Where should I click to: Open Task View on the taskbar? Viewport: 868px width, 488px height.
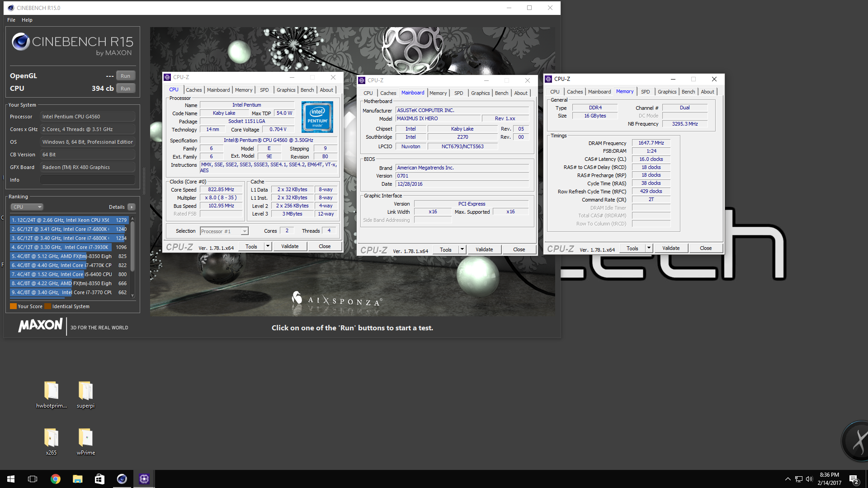(x=33, y=479)
